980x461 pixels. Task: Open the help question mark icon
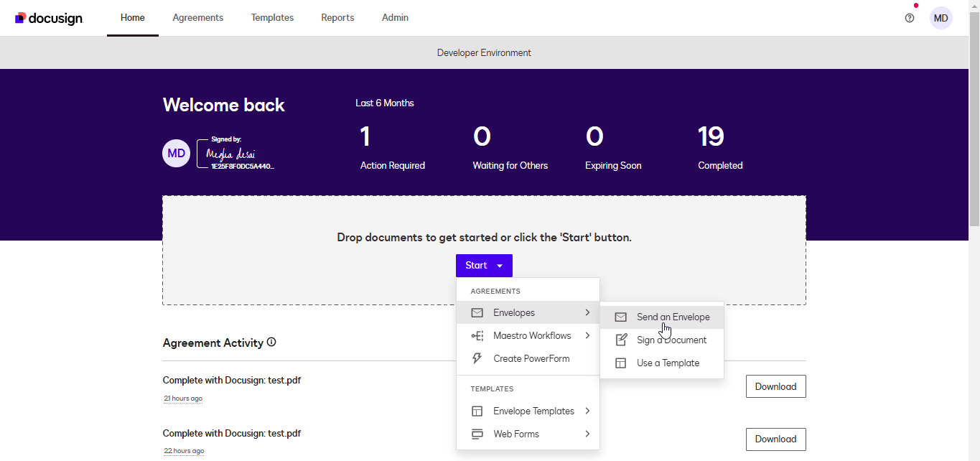(x=910, y=18)
